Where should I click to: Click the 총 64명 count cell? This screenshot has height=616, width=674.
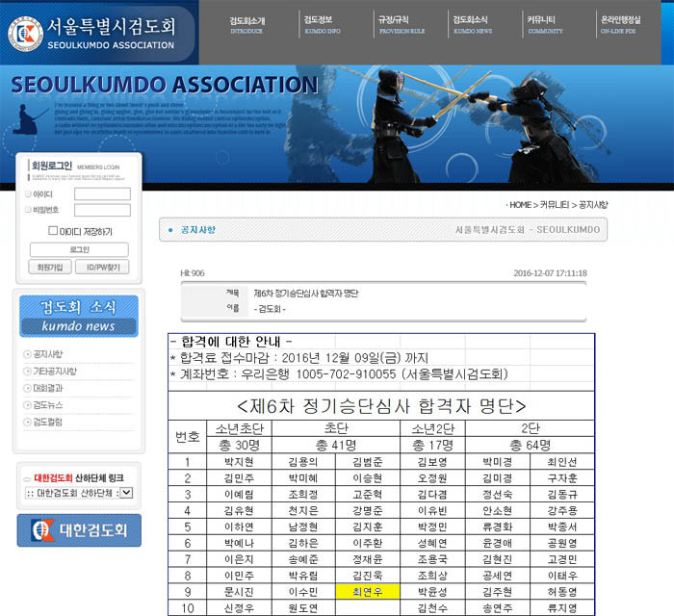click(x=530, y=446)
